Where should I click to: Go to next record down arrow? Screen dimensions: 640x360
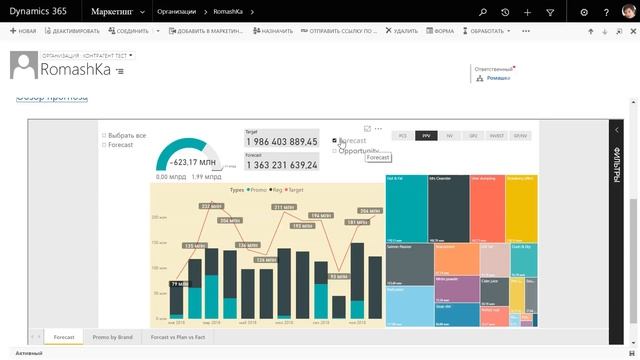pos(605,31)
